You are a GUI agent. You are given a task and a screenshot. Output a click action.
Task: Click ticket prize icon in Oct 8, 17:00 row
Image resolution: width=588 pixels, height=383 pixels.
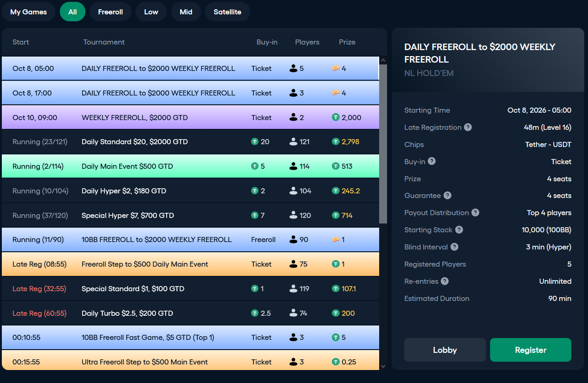pyautogui.click(x=336, y=93)
